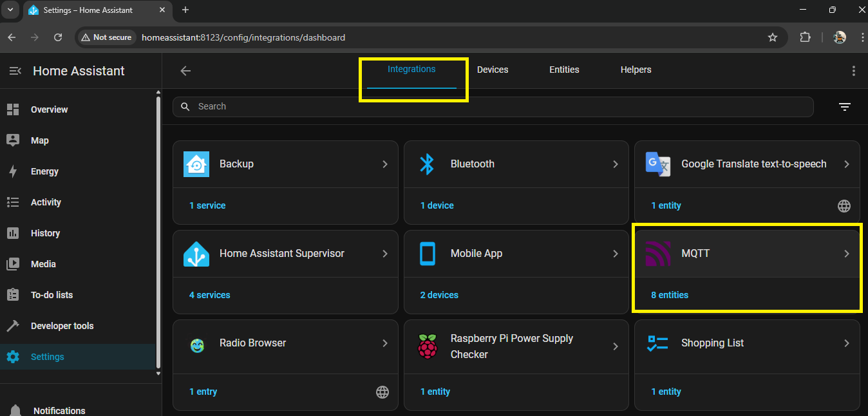
Task: Click the sidebar vertical scrollbar
Action: click(x=158, y=232)
